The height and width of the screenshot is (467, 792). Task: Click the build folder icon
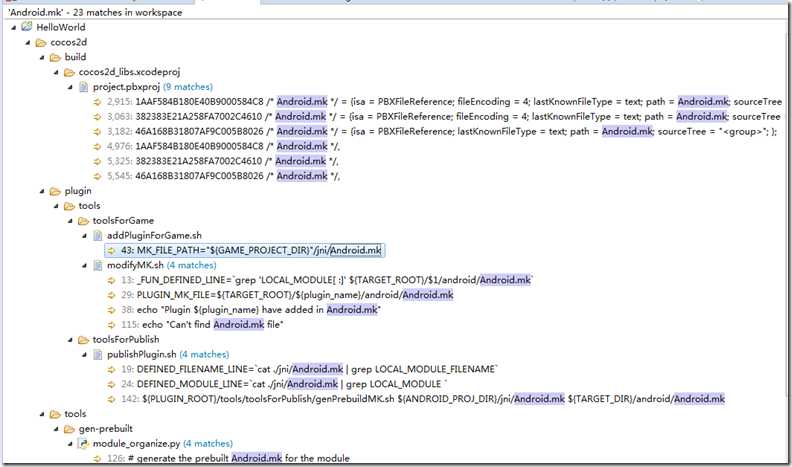[x=55, y=58]
